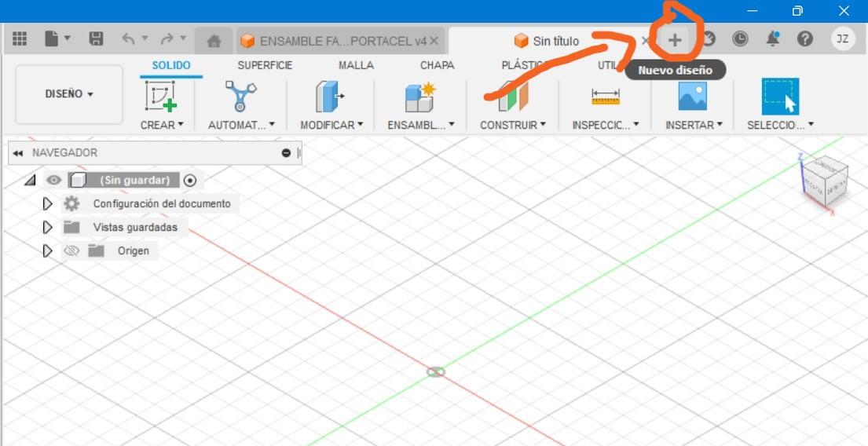The height and width of the screenshot is (446, 868).
Task: Expand the CONSTRUIR menu
Action: click(x=513, y=125)
